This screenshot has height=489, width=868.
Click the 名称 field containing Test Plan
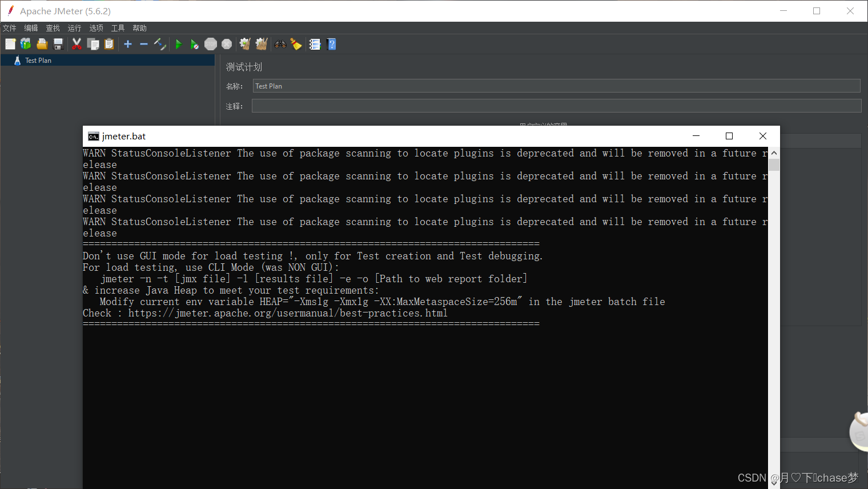pos(556,86)
